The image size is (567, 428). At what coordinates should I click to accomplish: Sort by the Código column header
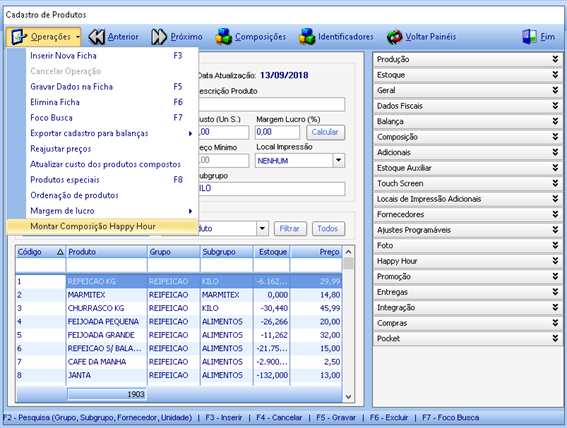coord(40,252)
